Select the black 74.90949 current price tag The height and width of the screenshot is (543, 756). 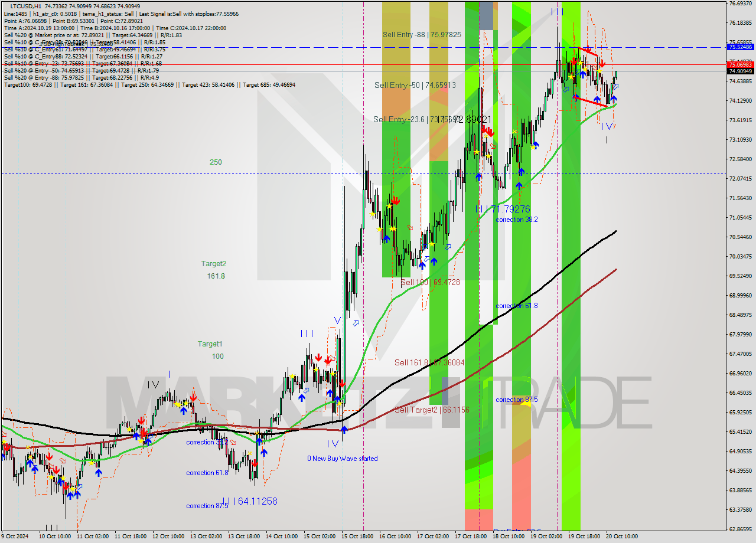[740, 71]
